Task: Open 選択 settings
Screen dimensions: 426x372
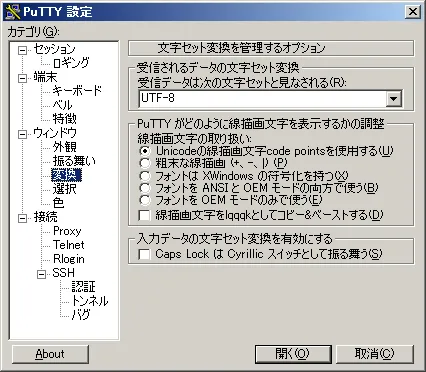Action: click(65, 189)
